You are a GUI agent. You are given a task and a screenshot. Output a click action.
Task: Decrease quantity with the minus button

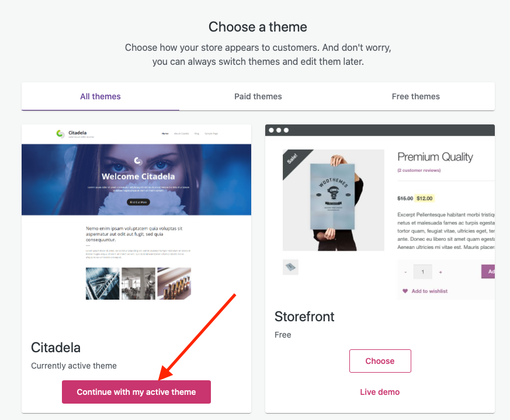pyautogui.click(x=405, y=272)
